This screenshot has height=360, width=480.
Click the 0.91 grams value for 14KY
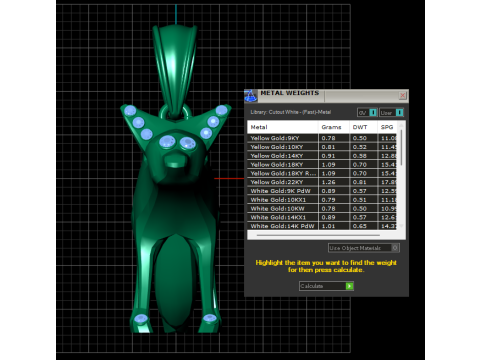pos(328,156)
